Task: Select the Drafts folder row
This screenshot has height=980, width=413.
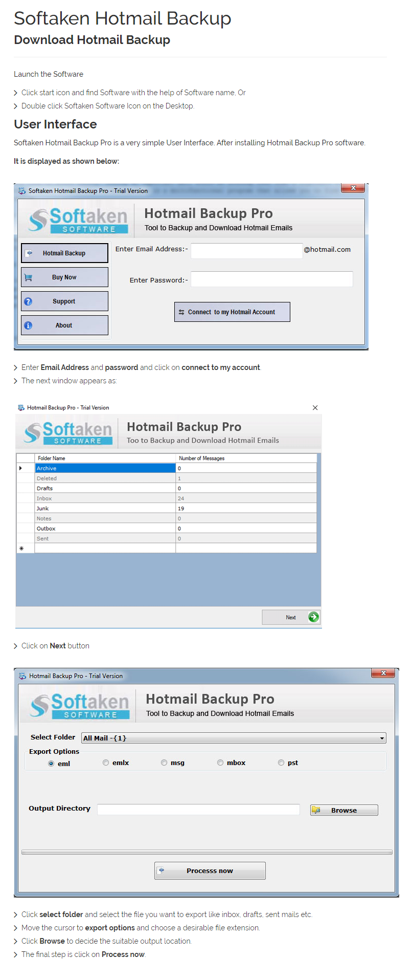Action: click(x=167, y=488)
